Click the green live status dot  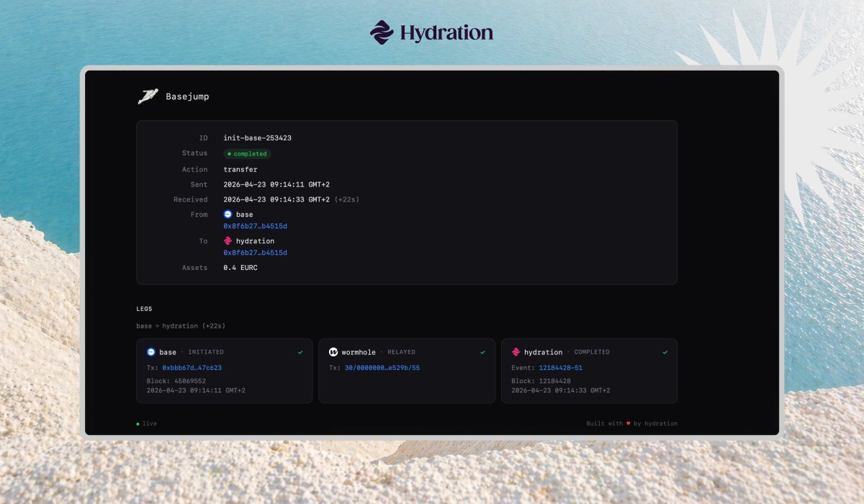(x=138, y=424)
